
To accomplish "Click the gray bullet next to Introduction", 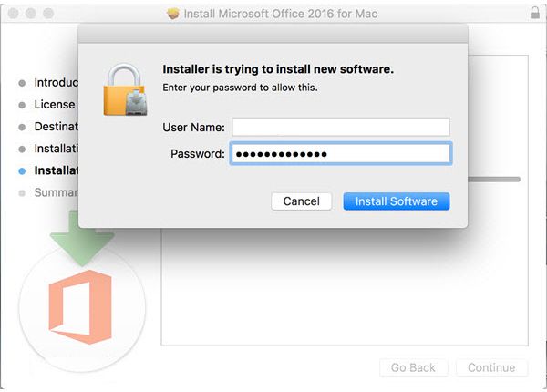I will click(22, 83).
